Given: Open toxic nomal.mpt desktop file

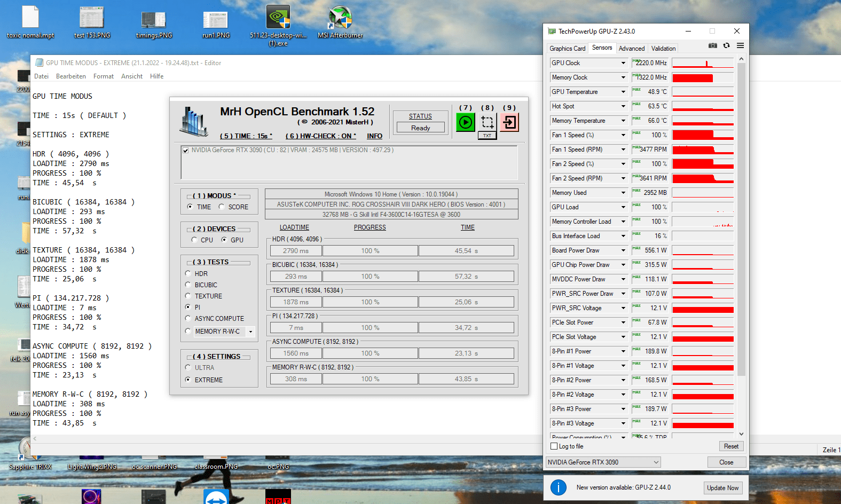Looking at the screenshot, I should 30,22.
